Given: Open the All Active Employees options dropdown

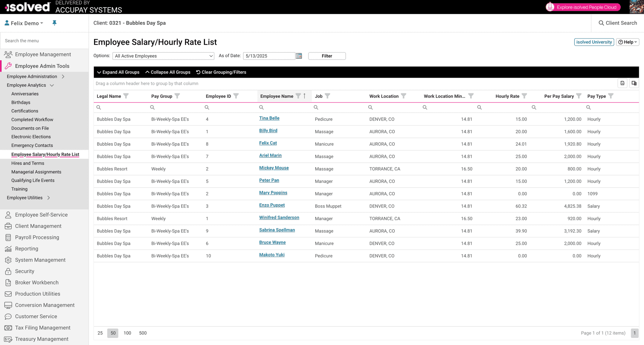Looking at the screenshot, I should pos(163,56).
